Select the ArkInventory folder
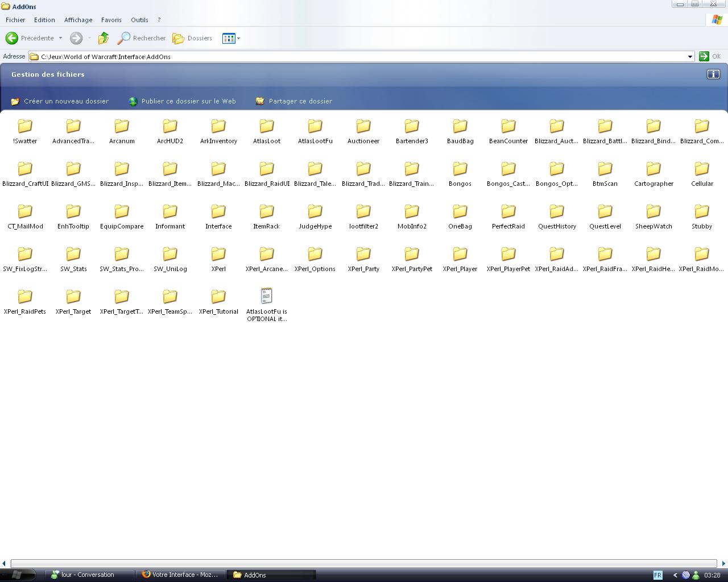This screenshot has width=728, height=582. pyautogui.click(x=218, y=131)
